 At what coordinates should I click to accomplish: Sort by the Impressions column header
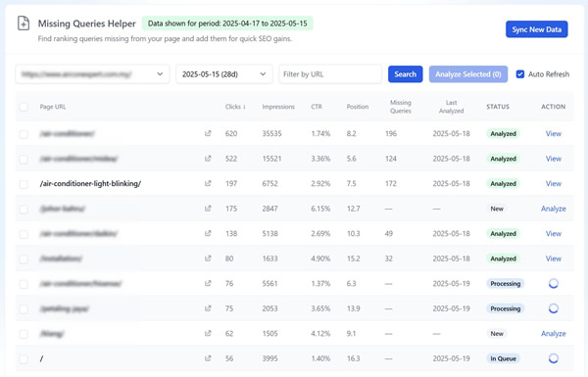[x=278, y=107]
